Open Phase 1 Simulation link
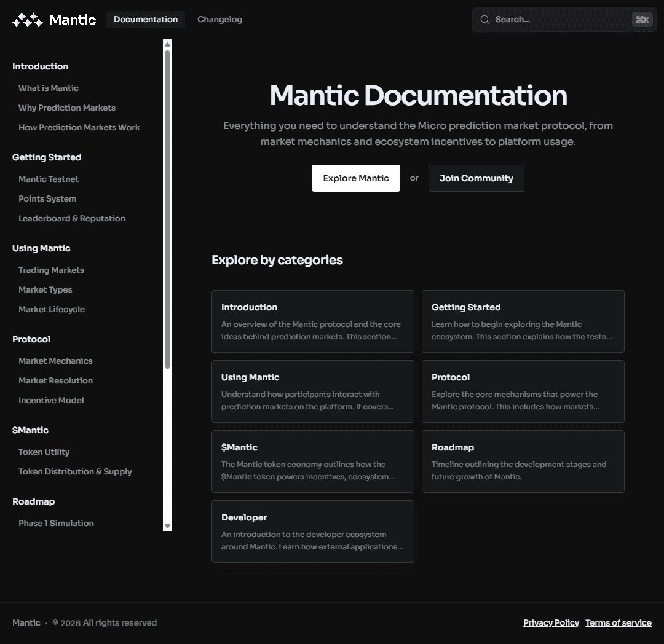This screenshot has width=664, height=644. [x=57, y=524]
